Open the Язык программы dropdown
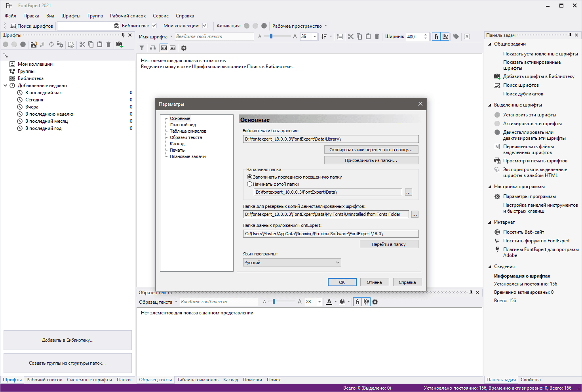Viewport: 582px width, 392px height. pos(292,263)
